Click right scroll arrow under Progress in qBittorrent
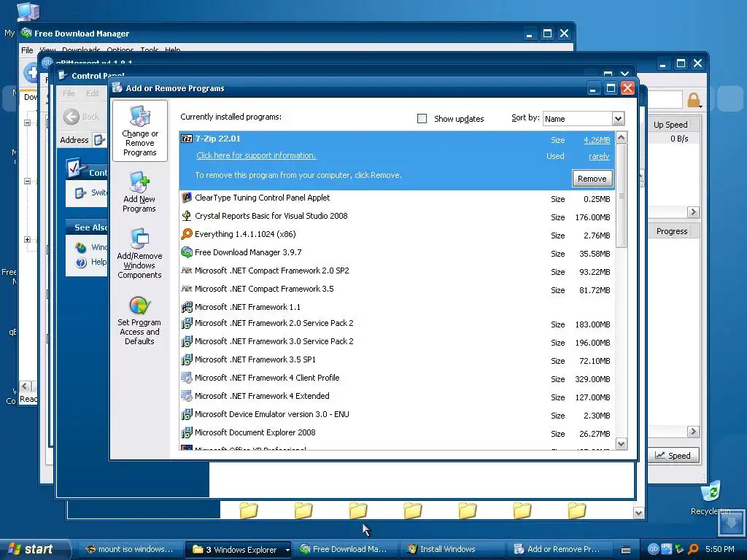Viewport: 747px width, 560px height. (x=693, y=432)
